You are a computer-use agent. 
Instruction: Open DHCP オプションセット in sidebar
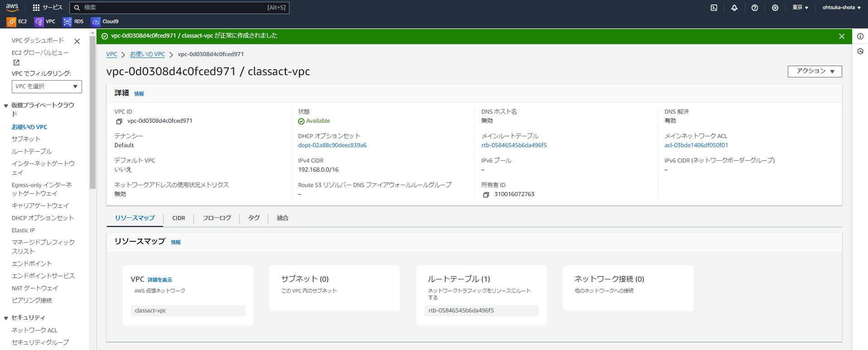43,218
